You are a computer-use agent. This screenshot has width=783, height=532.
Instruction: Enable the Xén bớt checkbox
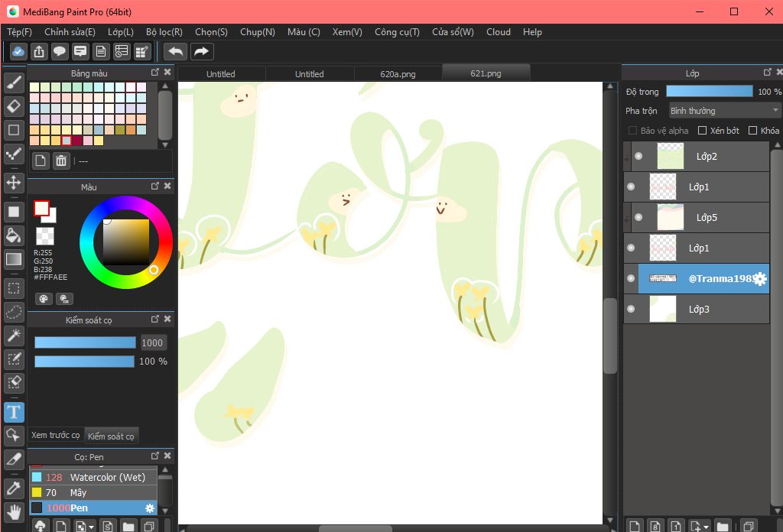click(x=702, y=131)
